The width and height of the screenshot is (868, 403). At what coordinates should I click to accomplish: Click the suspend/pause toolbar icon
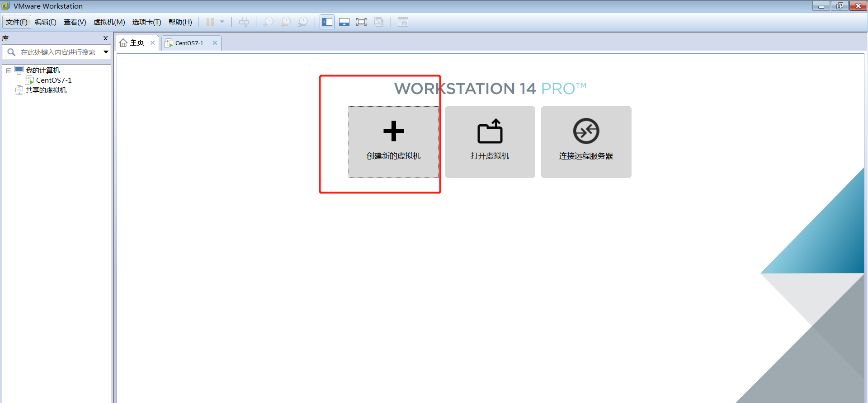point(210,22)
